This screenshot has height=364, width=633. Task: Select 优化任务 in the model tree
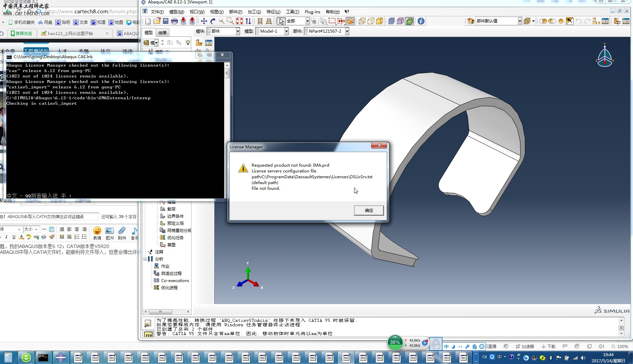[x=175, y=237]
